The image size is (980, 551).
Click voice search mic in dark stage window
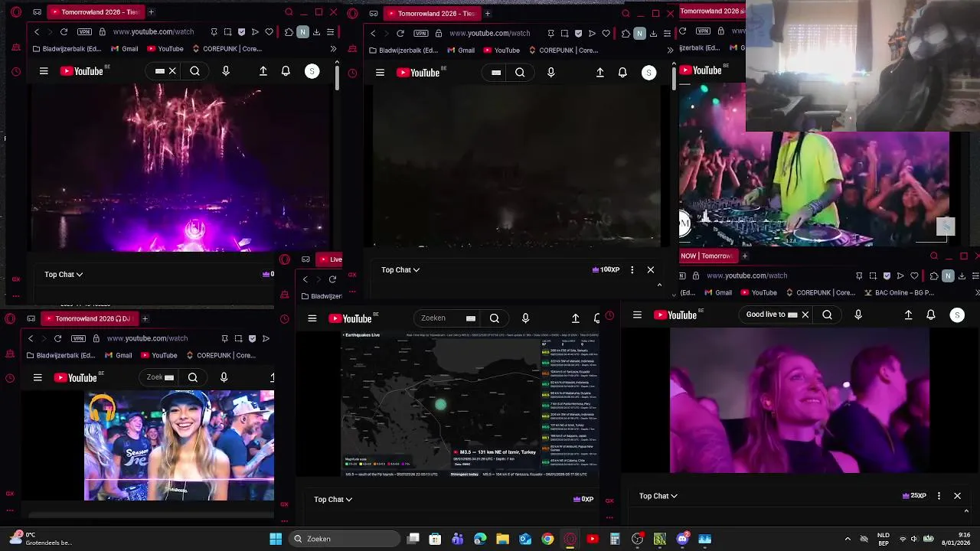pyautogui.click(x=550, y=73)
